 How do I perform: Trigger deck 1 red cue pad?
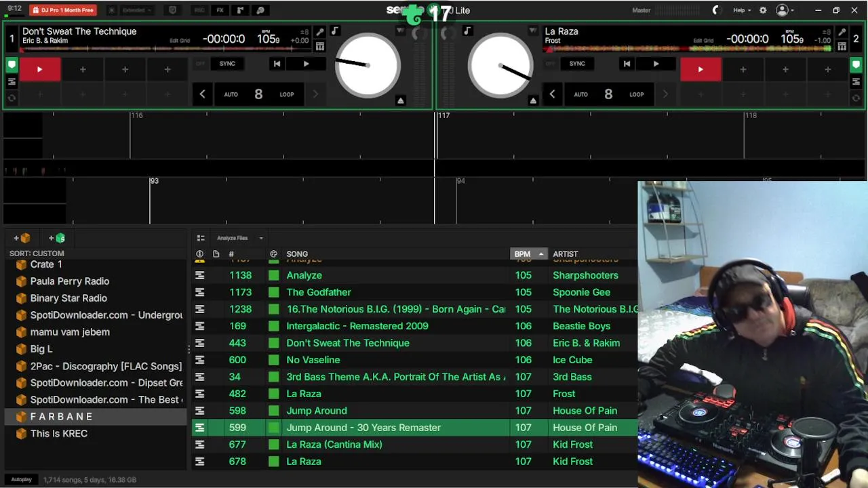39,69
